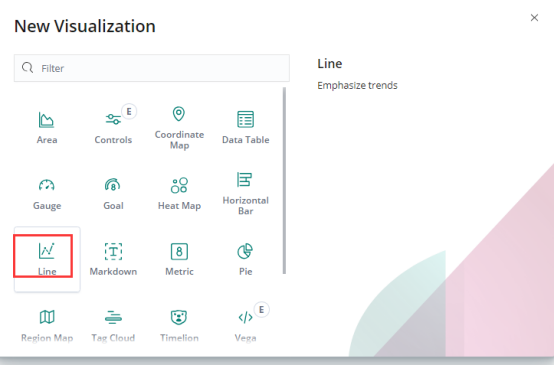Image resolution: width=554 pixels, height=366 pixels.
Task: Select the Gauge visualization
Action: click(47, 194)
